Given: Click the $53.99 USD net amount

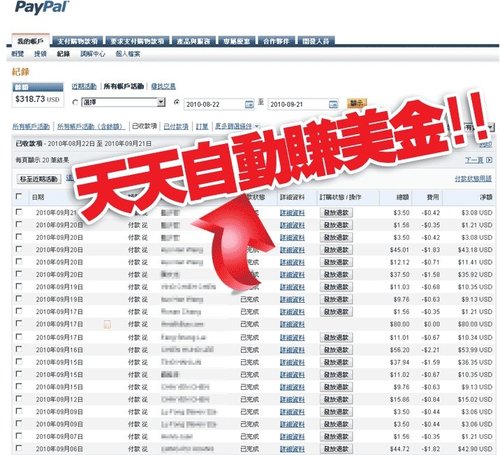Looking at the screenshot, I should (x=475, y=350).
